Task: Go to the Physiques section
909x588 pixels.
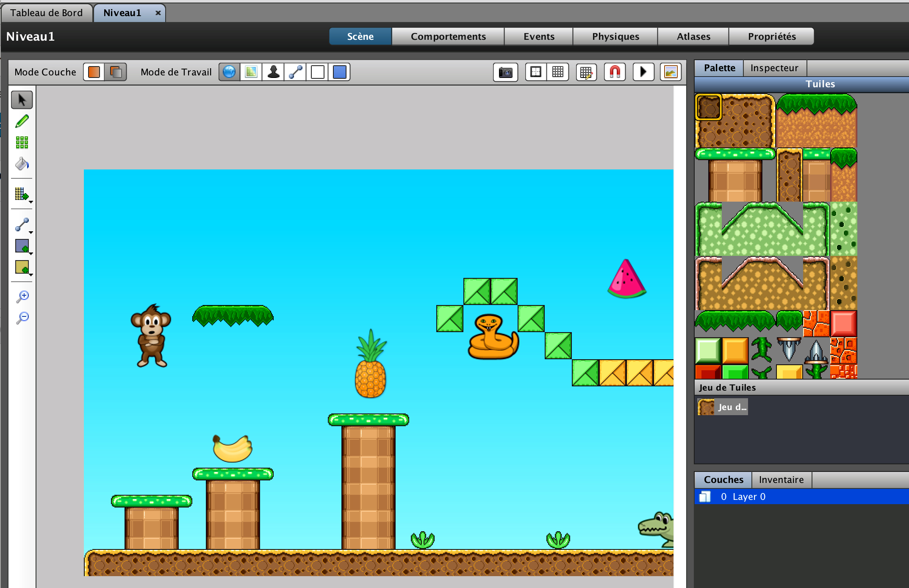Action: [615, 36]
